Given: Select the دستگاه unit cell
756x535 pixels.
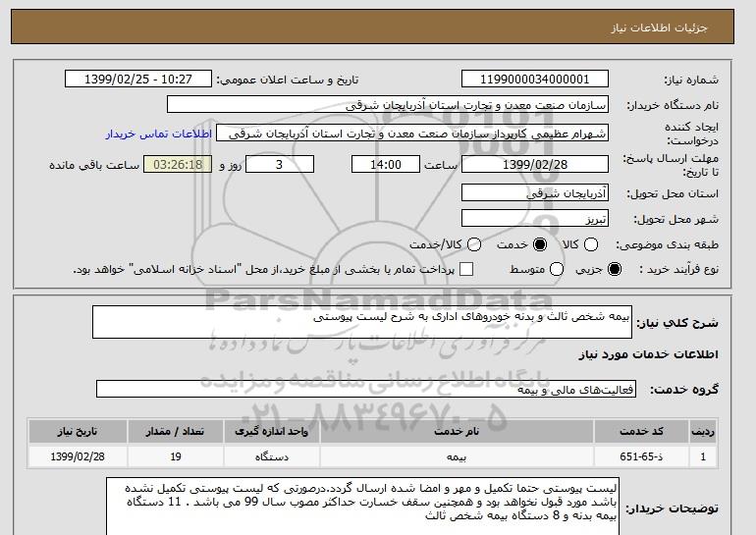Looking at the screenshot, I should point(271,456).
